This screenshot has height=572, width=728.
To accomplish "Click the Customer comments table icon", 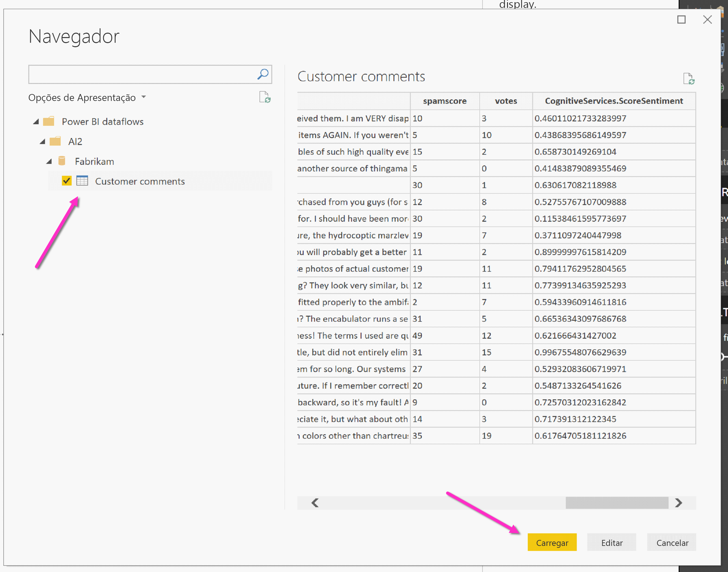I will pos(82,181).
